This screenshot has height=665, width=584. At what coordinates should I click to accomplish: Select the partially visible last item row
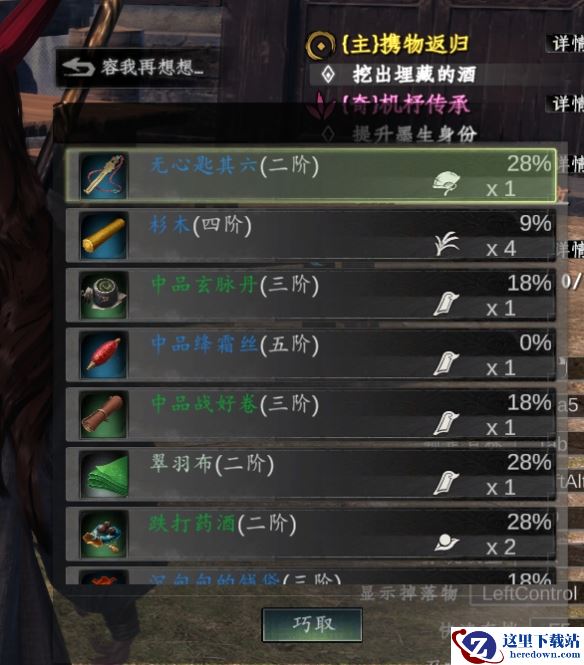(x=310, y=576)
